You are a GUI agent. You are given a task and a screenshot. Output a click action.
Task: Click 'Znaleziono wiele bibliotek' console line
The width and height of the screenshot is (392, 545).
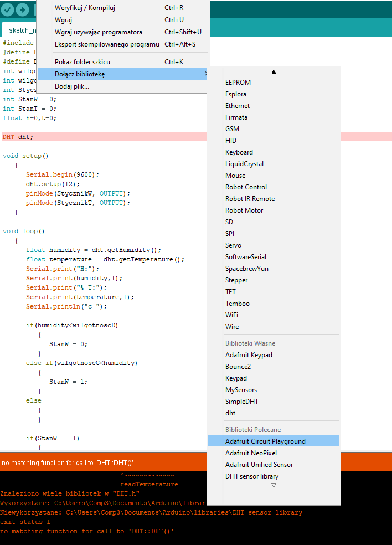[x=70, y=493]
